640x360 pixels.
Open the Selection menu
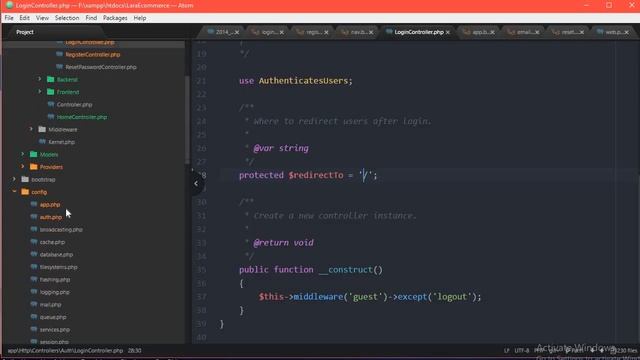coord(67,18)
